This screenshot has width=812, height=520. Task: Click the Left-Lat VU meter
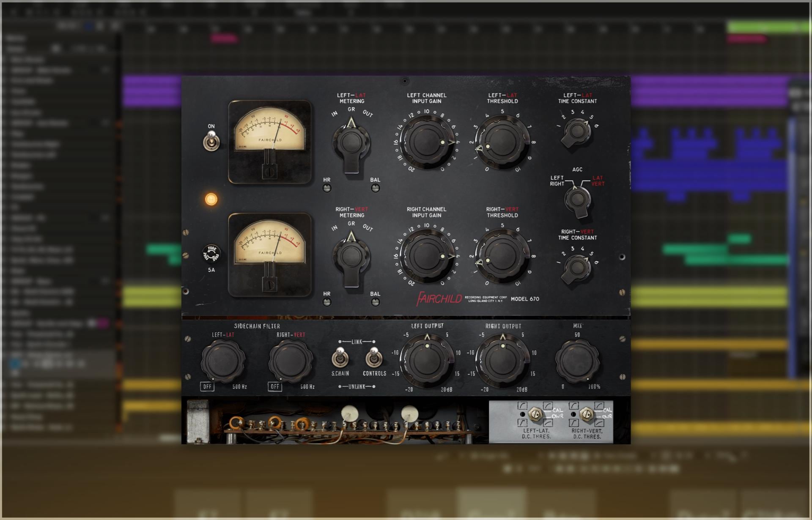tap(270, 142)
